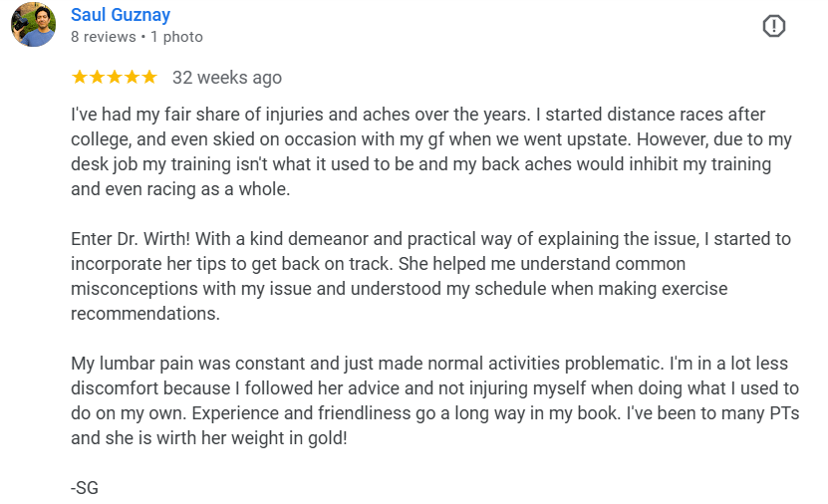Image resolution: width=828 pixels, height=504 pixels.
Task: Click the "8 reviews" text
Action: coord(103,37)
